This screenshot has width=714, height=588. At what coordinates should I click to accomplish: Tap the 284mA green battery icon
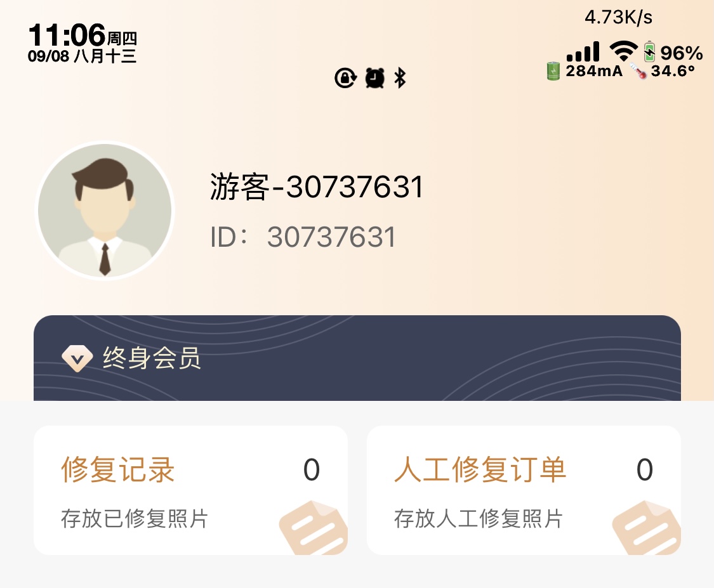[553, 71]
